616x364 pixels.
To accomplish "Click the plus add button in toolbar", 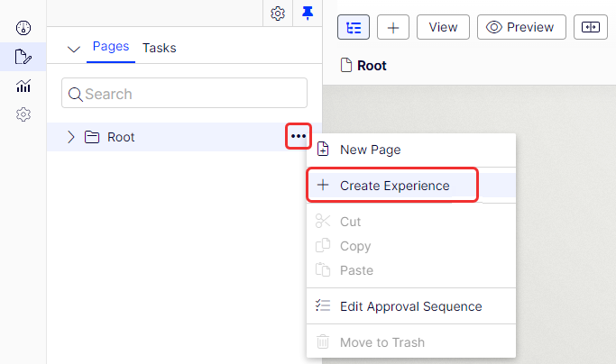I will tap(393, 27).
